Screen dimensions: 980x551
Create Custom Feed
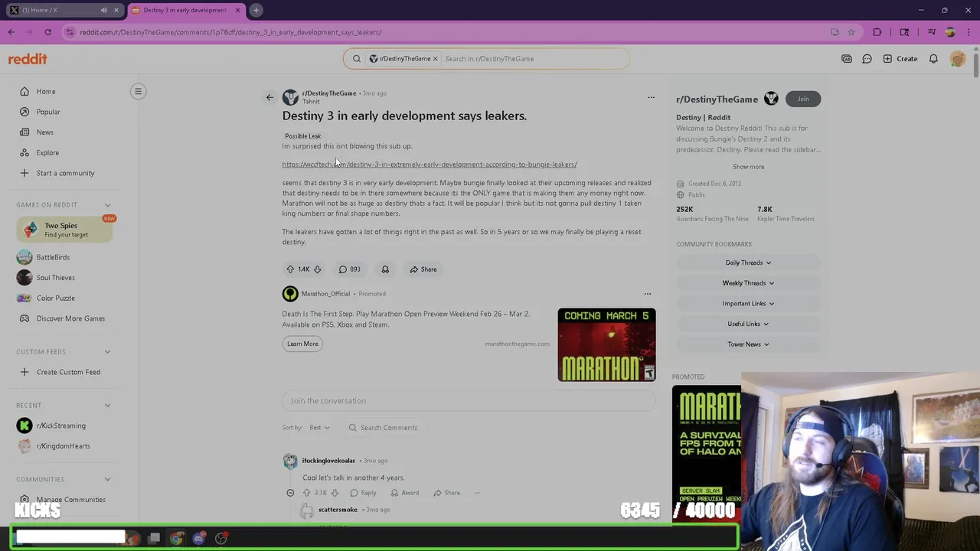[x=69, y=372]
